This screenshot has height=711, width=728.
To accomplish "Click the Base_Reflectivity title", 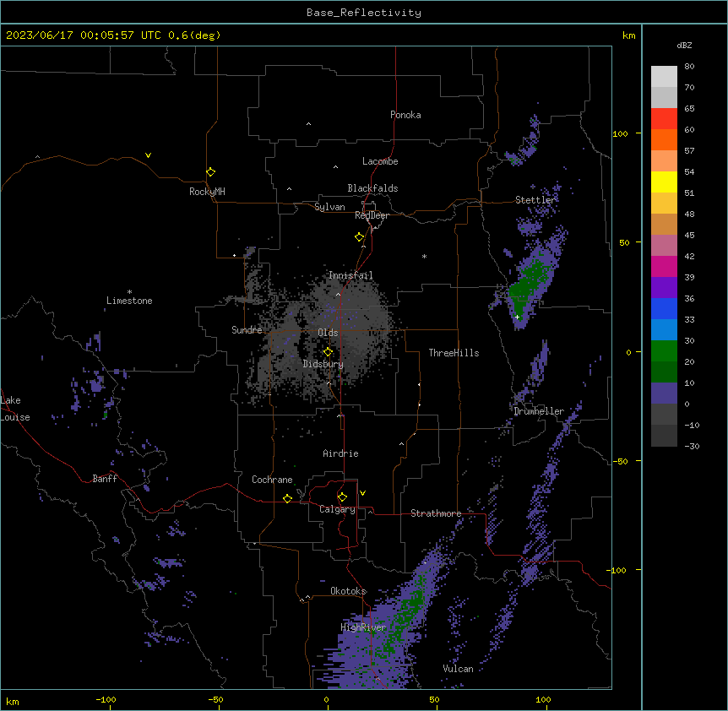I will coord(364,13).
